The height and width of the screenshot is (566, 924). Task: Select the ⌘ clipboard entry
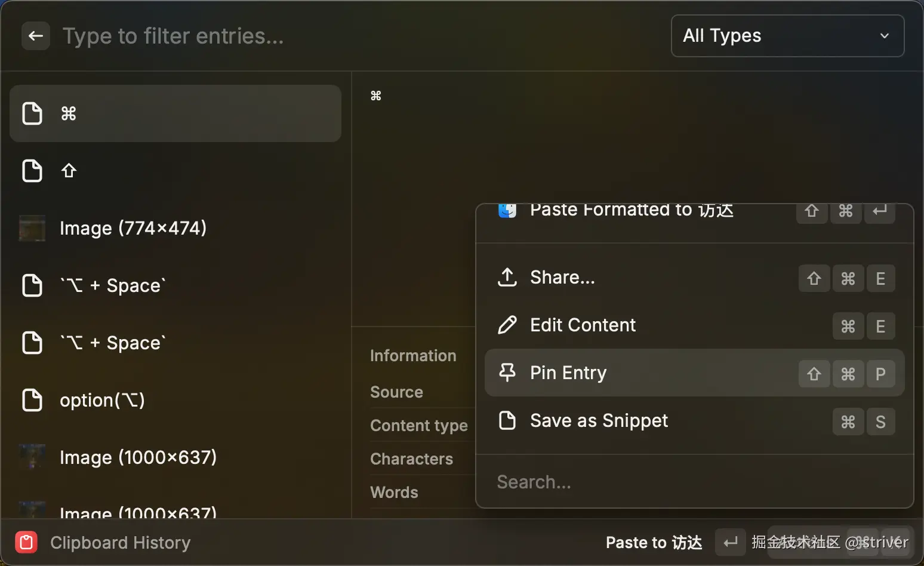175,113
